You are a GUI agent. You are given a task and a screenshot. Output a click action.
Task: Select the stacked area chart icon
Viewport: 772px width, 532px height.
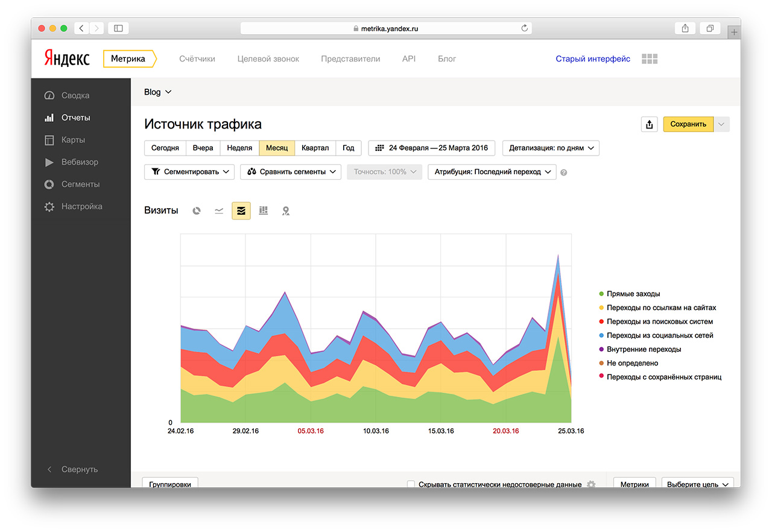[241, 211]
